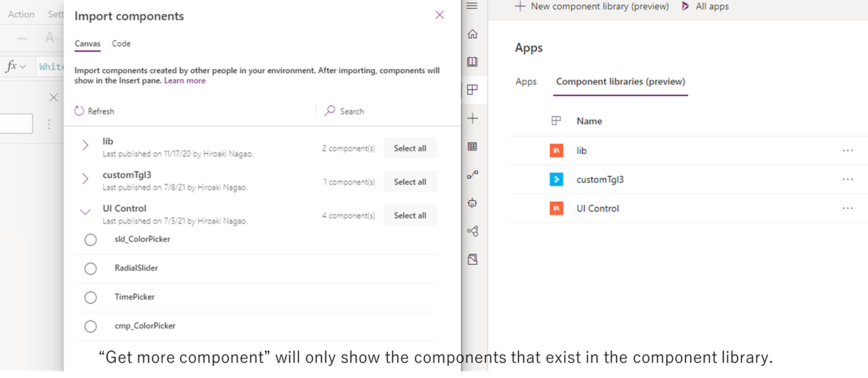Click the Search field in Import components
This screenshot has width=868, height=378.
(x=387, y=111)
